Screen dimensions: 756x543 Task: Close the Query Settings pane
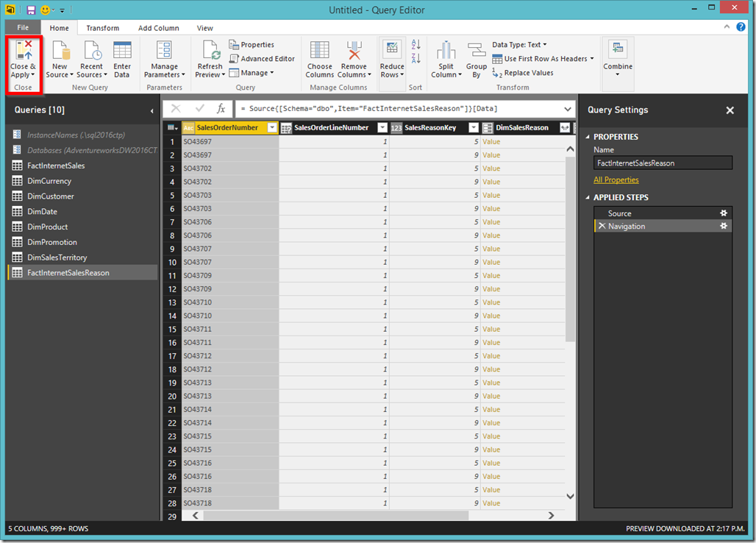tap(730, 110)
